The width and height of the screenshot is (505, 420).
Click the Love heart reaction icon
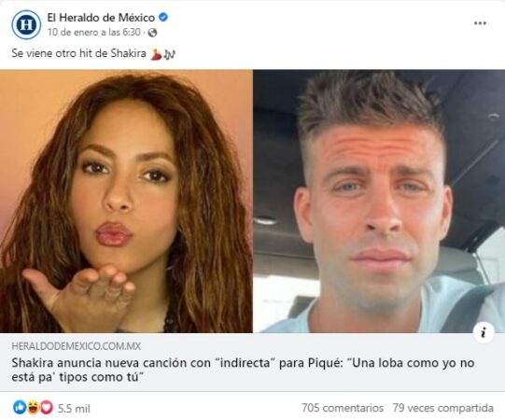47,408
